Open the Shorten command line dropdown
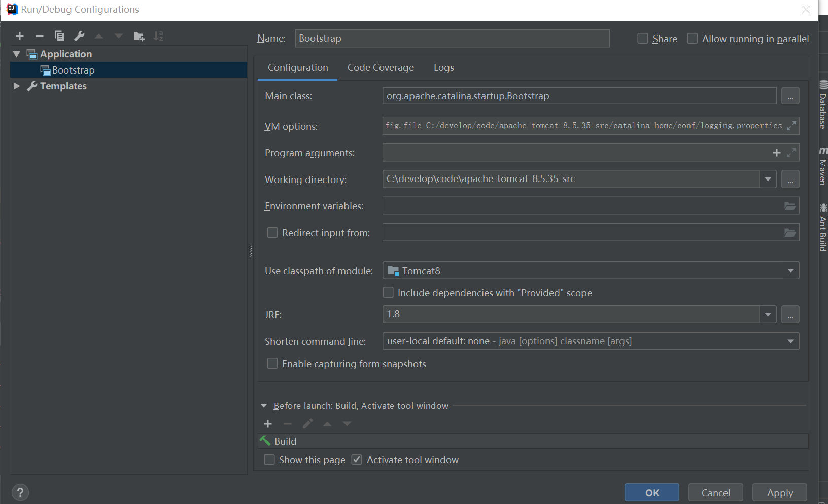This screenshot has width=828, height=504. (x=790, y=341)
